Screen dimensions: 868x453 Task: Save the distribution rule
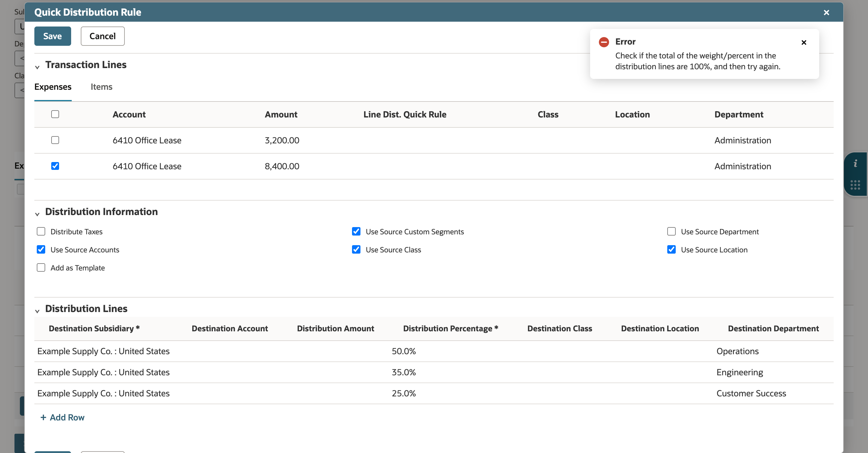[52, 36]
